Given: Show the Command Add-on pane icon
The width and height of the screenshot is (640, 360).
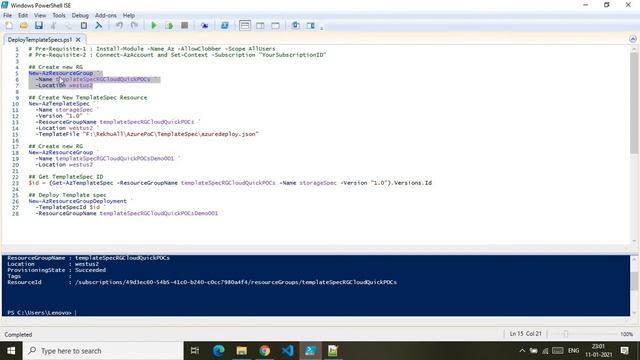Looking at the screenshot, I should click(311, 25).
